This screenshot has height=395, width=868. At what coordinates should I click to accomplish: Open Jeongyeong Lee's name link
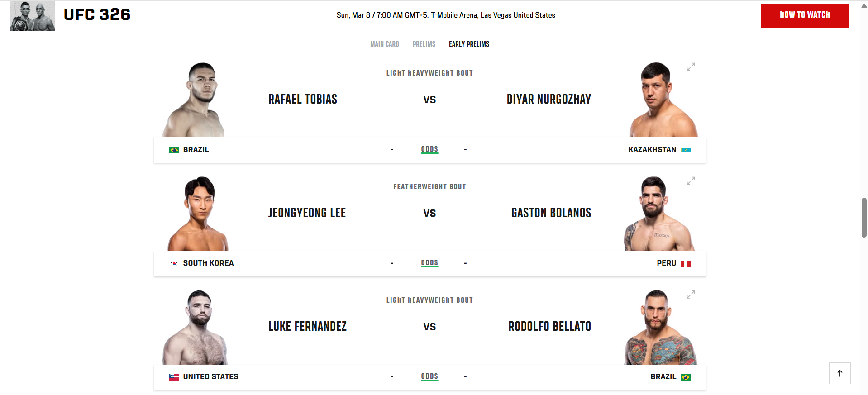coord(307,213)
